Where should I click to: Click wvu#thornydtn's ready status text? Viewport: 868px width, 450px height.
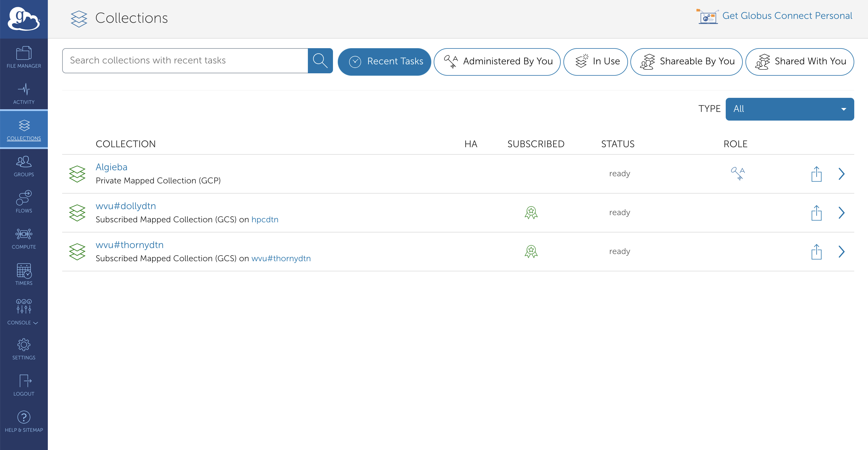tap(619, 251)
